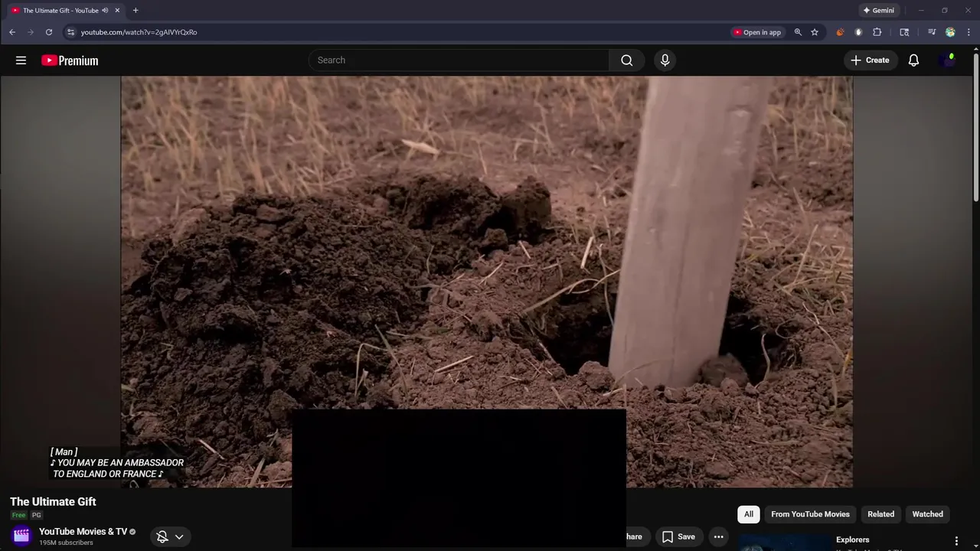
Task: Go forward in browser history
Action: [31, 32]
